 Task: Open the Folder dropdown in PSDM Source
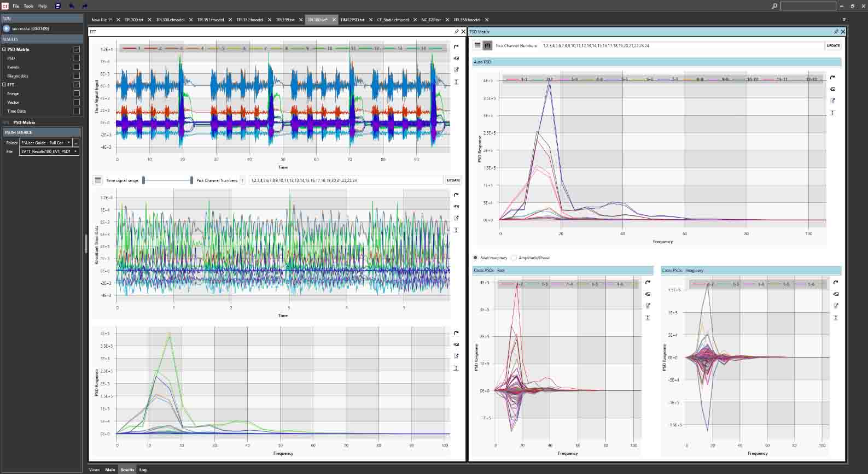(69, 143)
